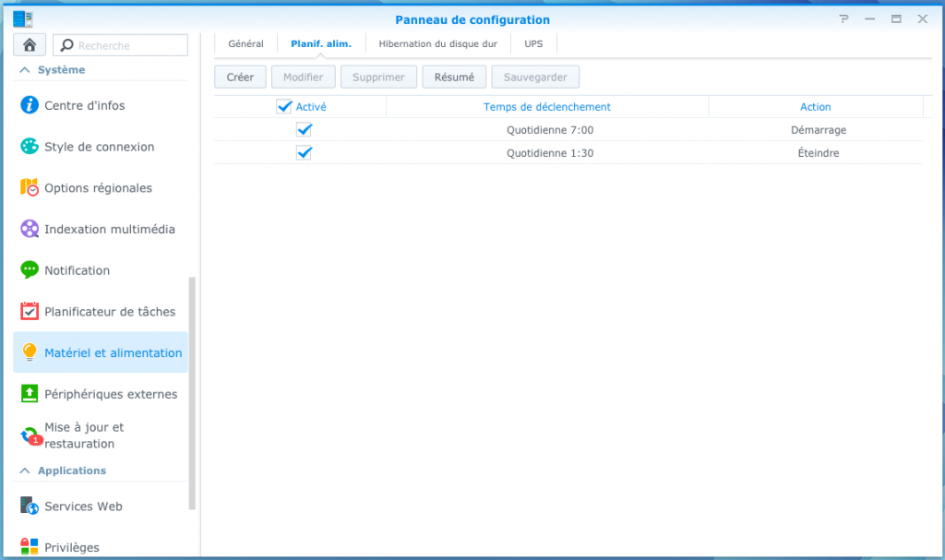
Task: Uncheck the Quotidienne 7:00 Démarrage schedule
Action: [x=304, y=130]
